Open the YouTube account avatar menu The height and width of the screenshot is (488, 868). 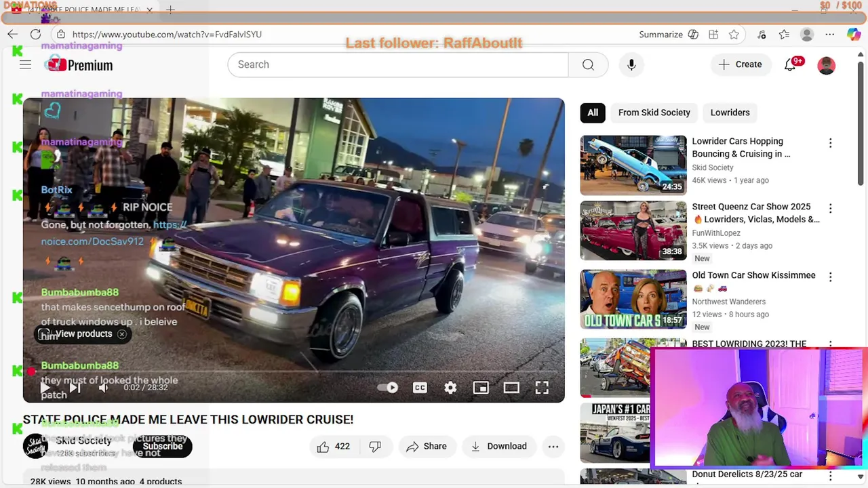point(826,65)
